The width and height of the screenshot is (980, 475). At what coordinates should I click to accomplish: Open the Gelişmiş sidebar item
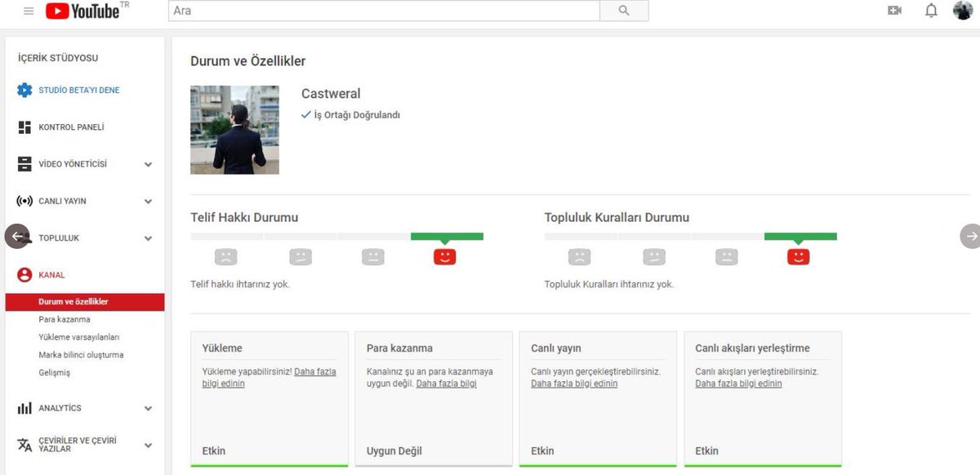(55, 373)
